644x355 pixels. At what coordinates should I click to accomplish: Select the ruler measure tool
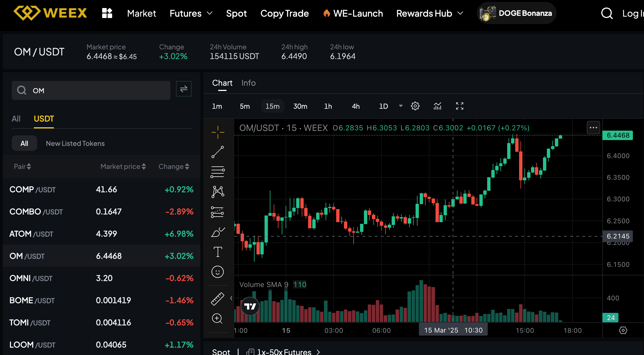click(x=218, y=299)
